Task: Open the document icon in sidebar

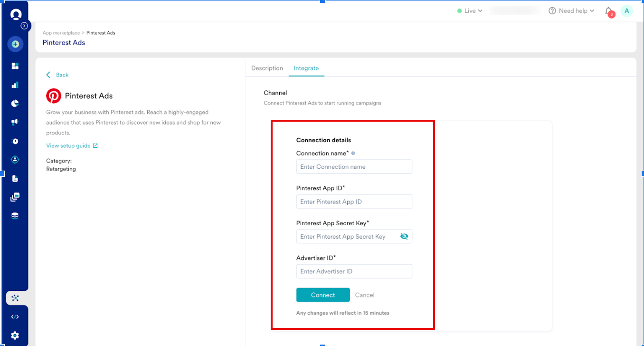Action: point(15,179)
